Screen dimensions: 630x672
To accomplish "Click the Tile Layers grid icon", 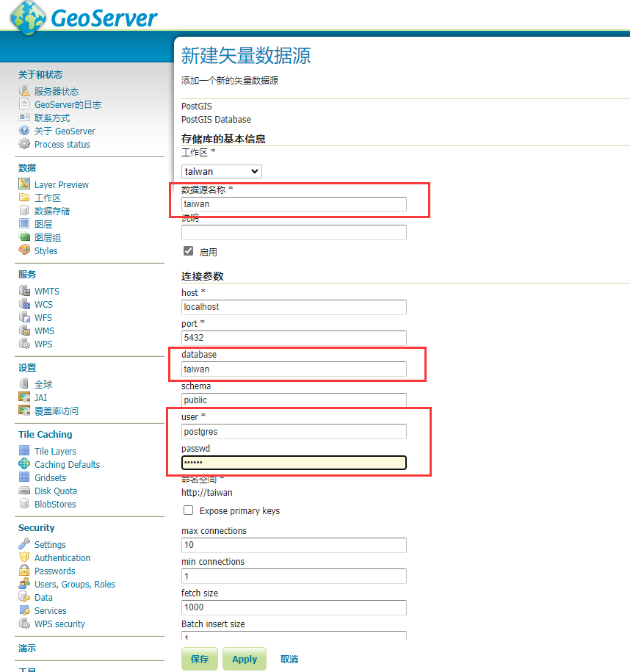I will point(24,450).
